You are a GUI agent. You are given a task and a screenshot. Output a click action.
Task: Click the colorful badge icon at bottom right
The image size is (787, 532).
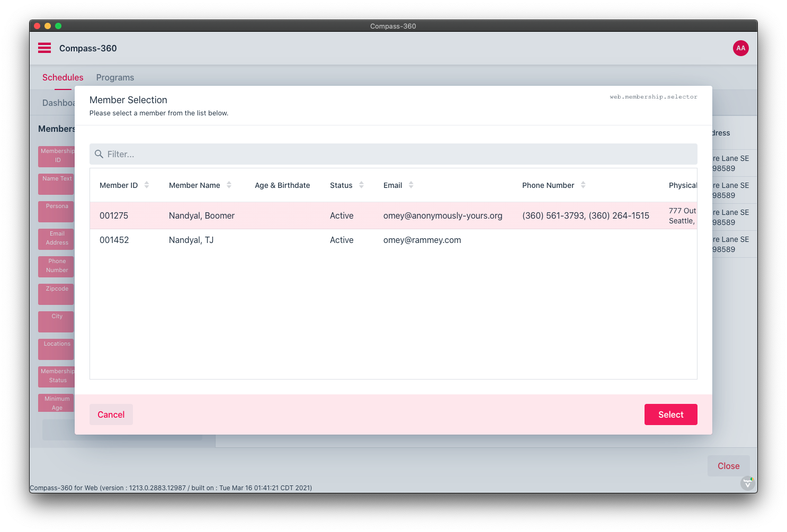point(747,483)
